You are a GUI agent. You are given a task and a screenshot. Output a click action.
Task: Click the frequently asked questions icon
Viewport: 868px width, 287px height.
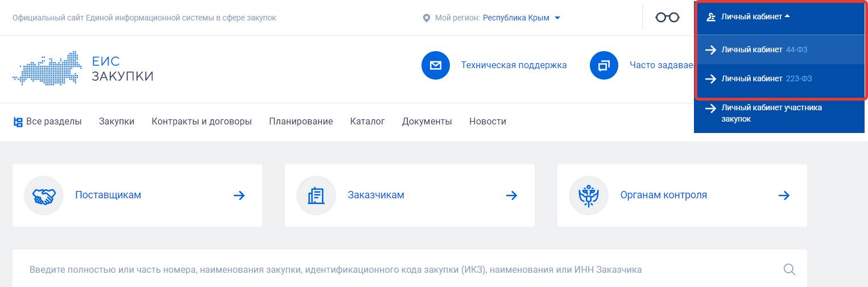coord(604,65)
